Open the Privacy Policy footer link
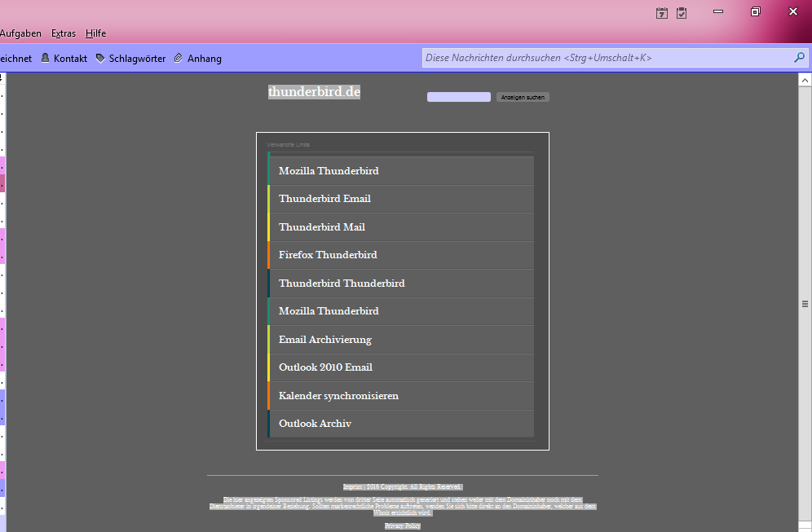This screenshot has width=812, height=532. point(403,525)
